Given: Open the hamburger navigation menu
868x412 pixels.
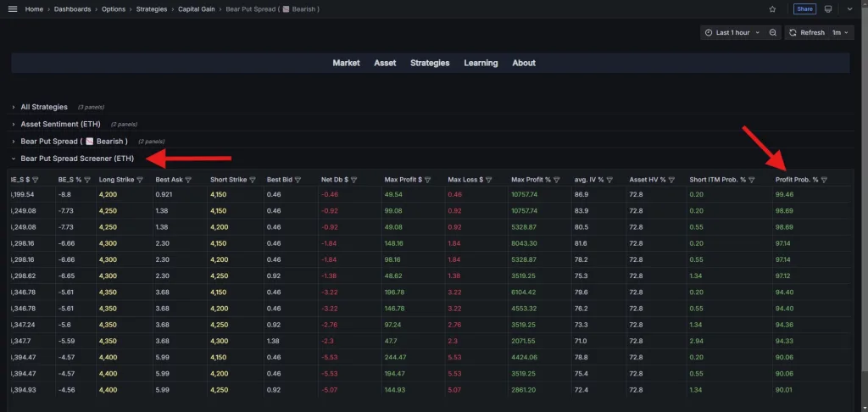Looking at the screenshot, I should 12,9.
